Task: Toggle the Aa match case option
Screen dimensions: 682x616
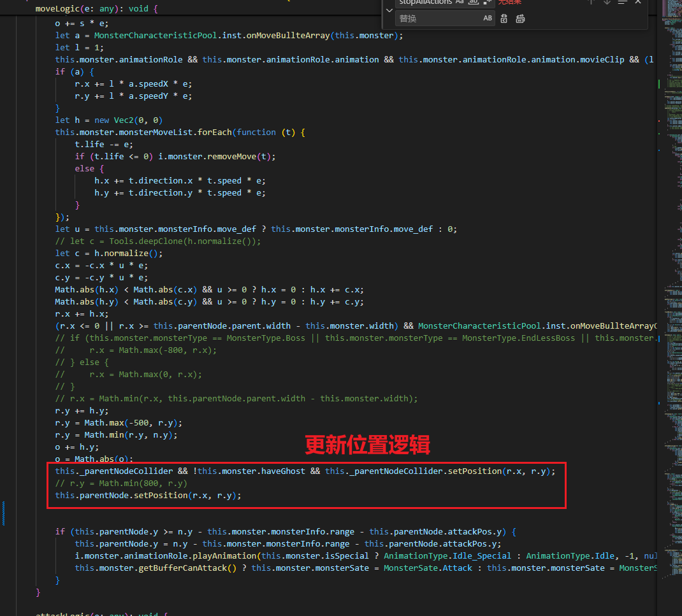Action: (460, 2)
